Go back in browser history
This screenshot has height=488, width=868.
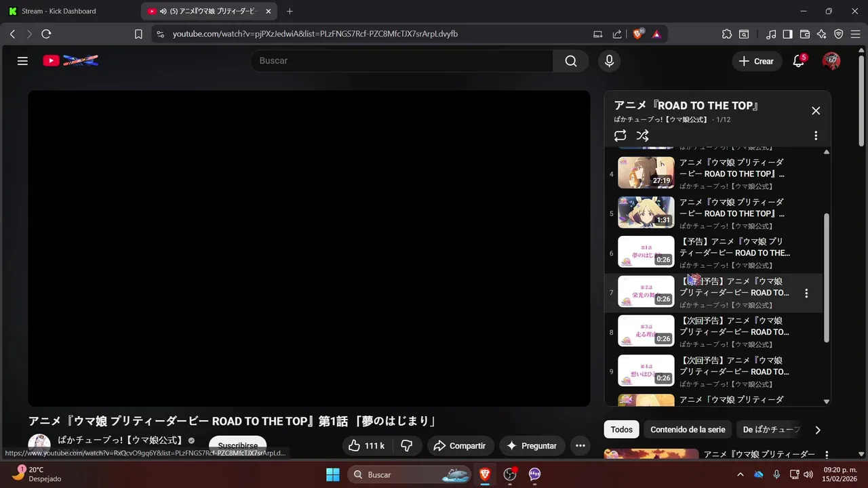click(x=12, y=34)
